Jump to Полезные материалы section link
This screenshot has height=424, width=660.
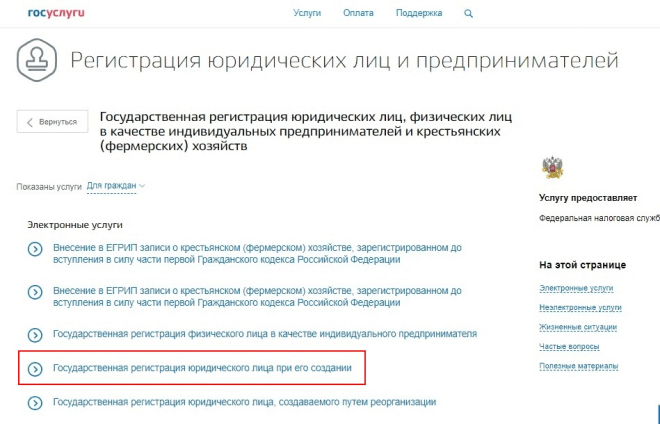tap(578, 366)
